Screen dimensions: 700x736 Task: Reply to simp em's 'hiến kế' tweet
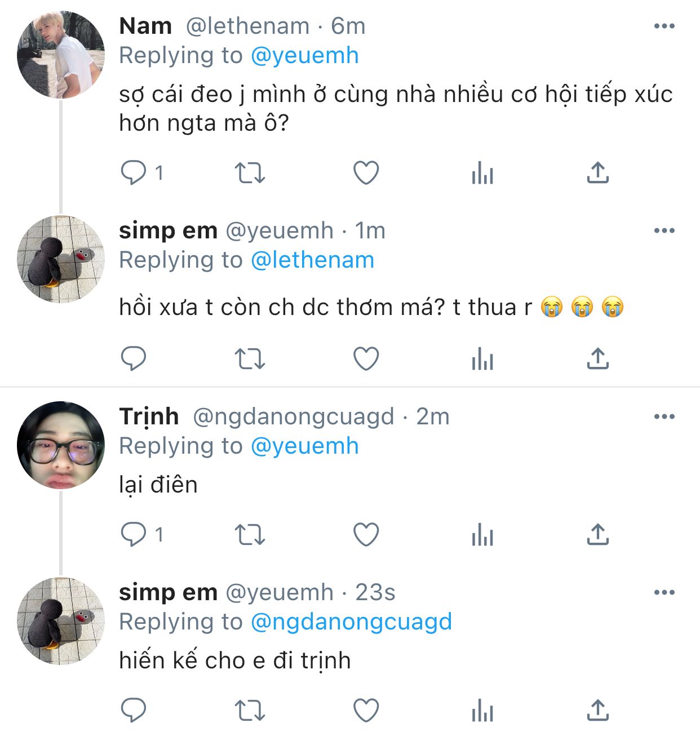click(134, 710)
